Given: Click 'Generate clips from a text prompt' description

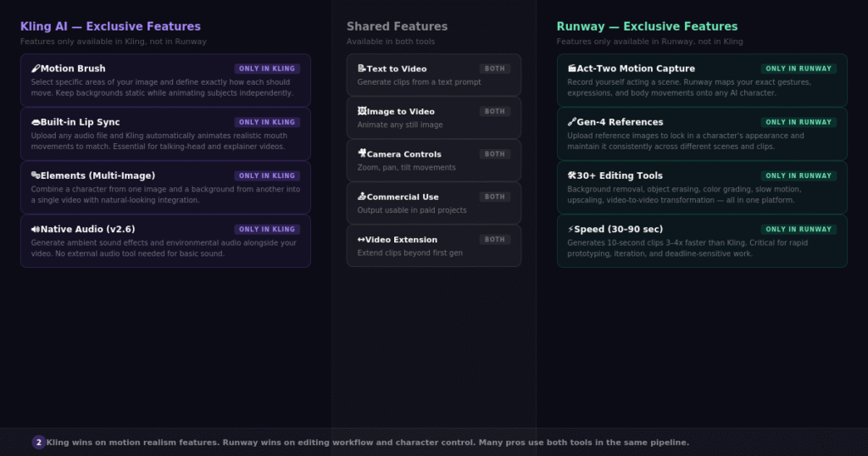Looking at the screenshot, I should coord(419,82).
